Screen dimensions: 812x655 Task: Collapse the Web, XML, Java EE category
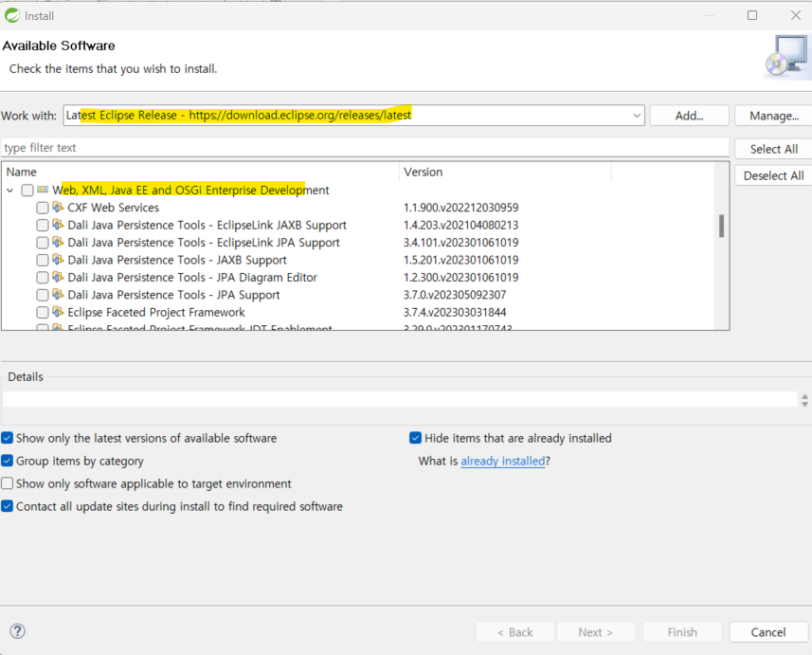(x=9, y=191)
